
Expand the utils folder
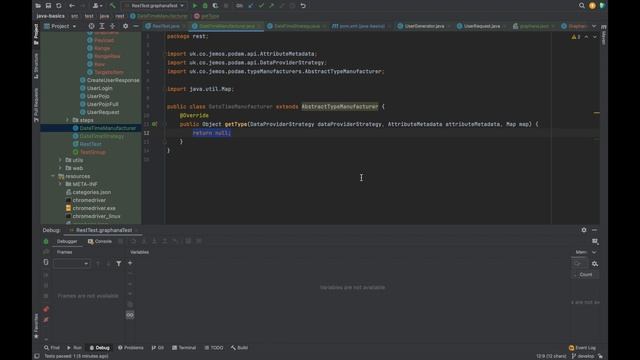tap(60, 160)
